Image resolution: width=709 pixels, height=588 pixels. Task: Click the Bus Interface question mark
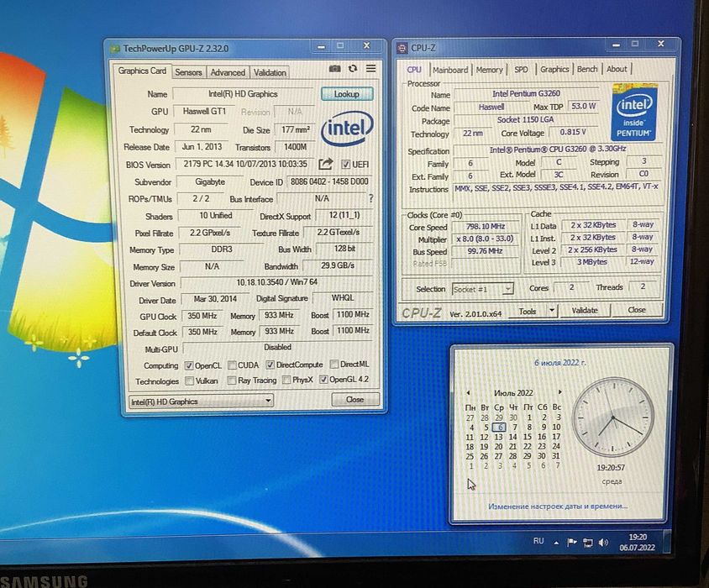(371, 198)
